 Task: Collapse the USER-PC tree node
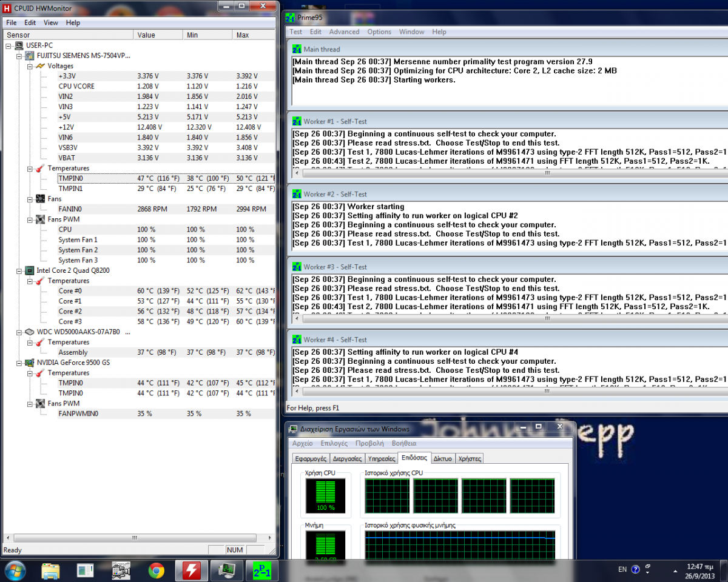8,46
